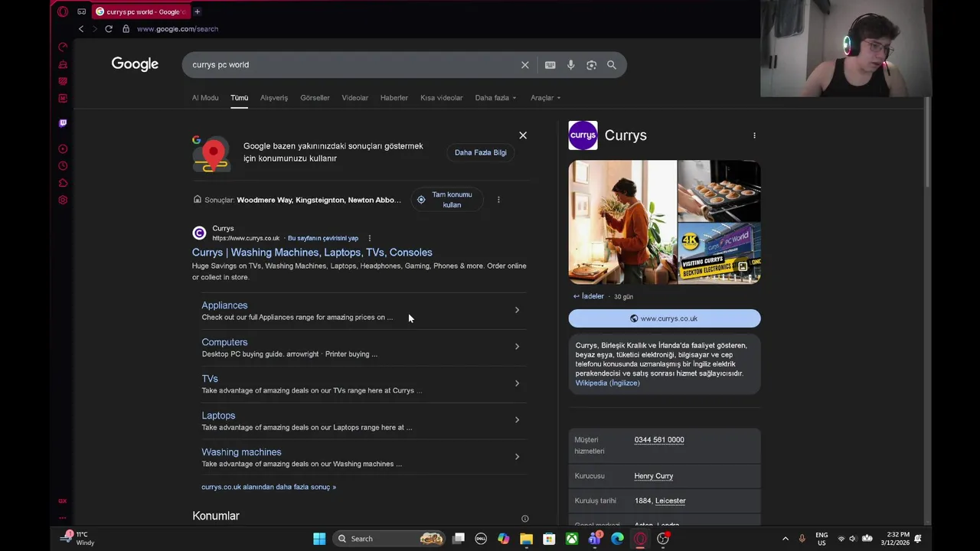Open Microsoft Teams from taskbar
The height and width of the screenshot is (551, 980).
(595, 539)
